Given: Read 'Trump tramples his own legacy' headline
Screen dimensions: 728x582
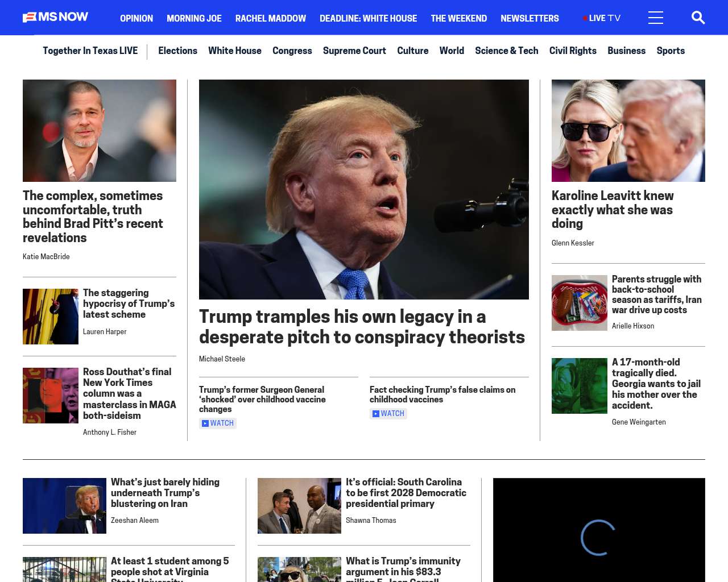Looking at the screenshot, I should 362,327.
